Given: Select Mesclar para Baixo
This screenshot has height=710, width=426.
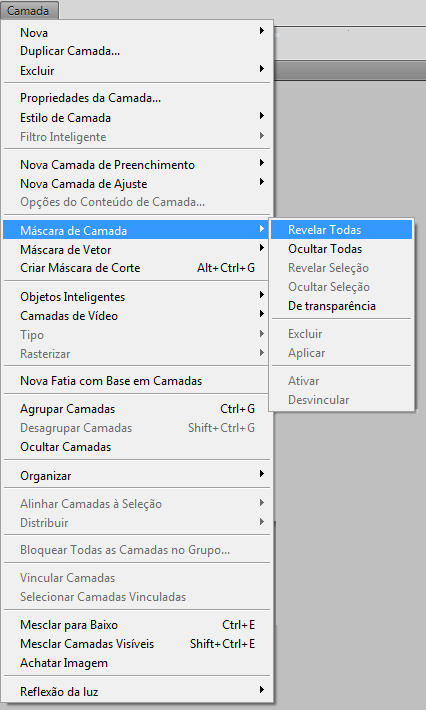Looking at the screenshot, I should (x=137, y=625).
